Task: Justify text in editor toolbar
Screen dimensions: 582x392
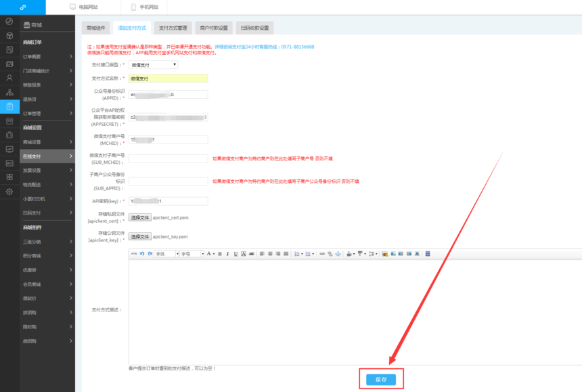Action: (x=286, y=253)
